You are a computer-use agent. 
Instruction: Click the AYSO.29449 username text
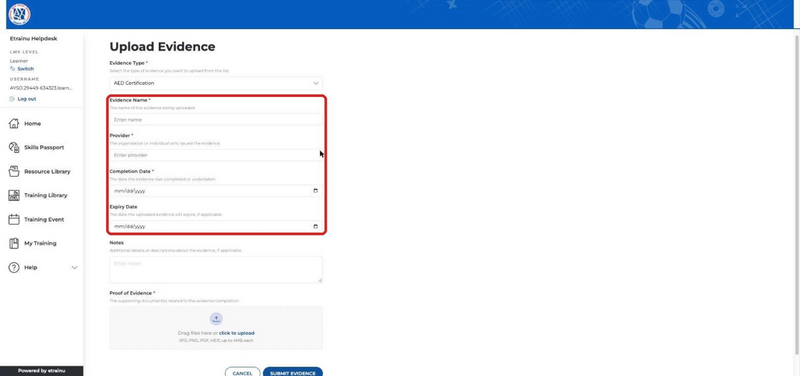[41, 88]
